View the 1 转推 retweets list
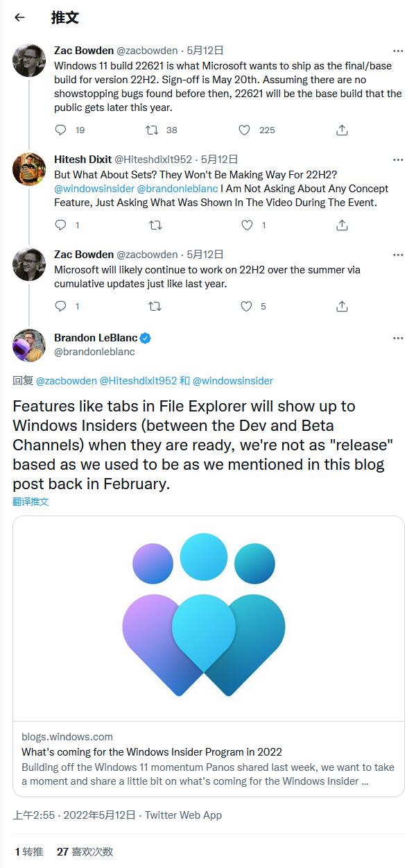 click(29, 851)
